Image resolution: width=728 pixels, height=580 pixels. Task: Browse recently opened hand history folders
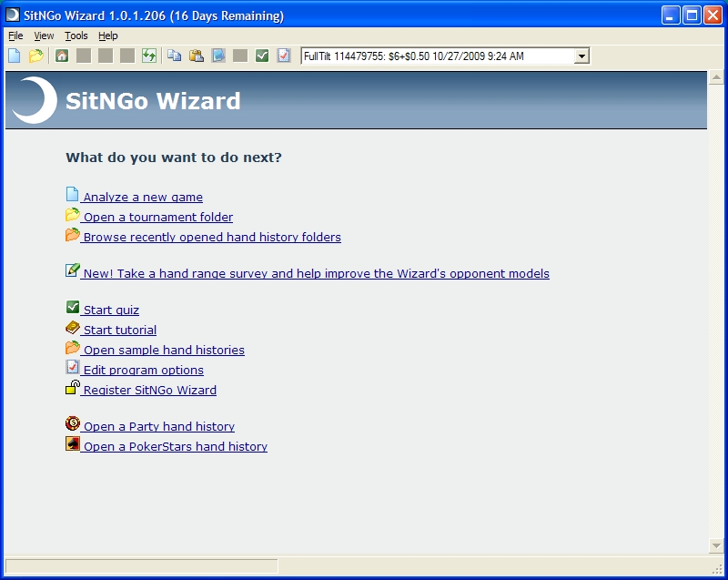tap(212, 237)
